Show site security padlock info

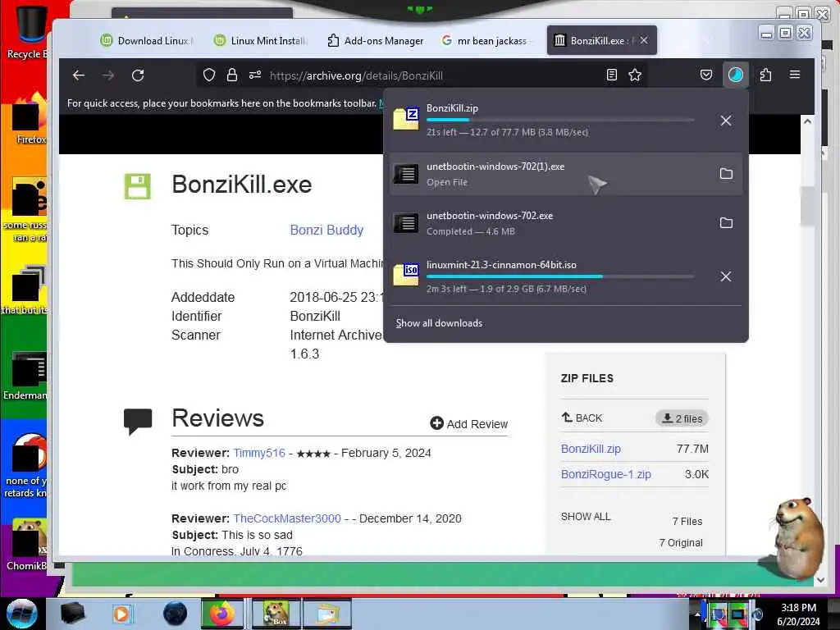pyautogui.click(x=232, y=75)
